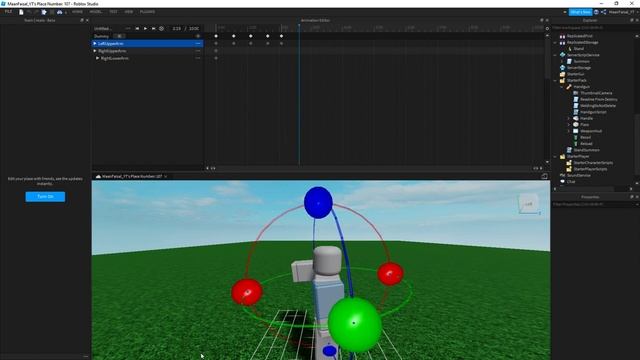This screenshot has height=360, width=640.
Task: Select ServerStorage in Explorer
Action: point(578,68)
